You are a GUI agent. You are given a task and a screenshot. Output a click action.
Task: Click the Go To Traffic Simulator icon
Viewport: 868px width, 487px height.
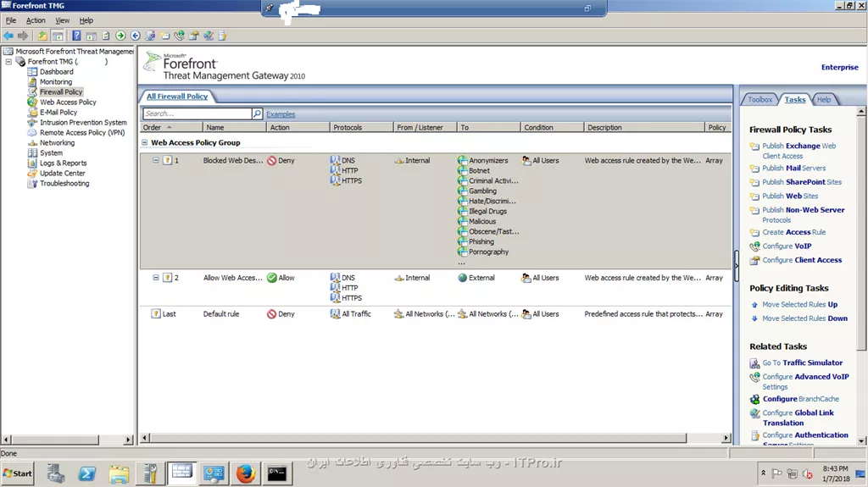click(754, 363)
